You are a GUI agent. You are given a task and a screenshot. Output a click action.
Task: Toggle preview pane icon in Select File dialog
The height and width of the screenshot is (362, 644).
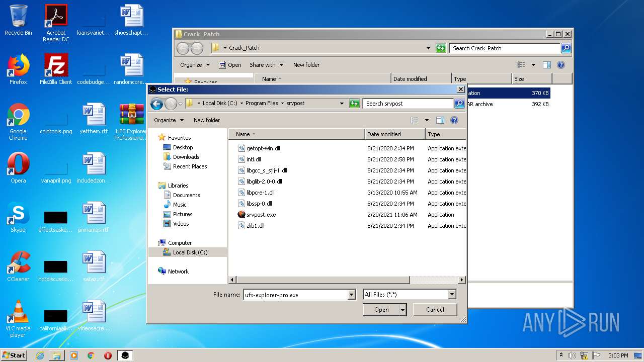point(440,120)
